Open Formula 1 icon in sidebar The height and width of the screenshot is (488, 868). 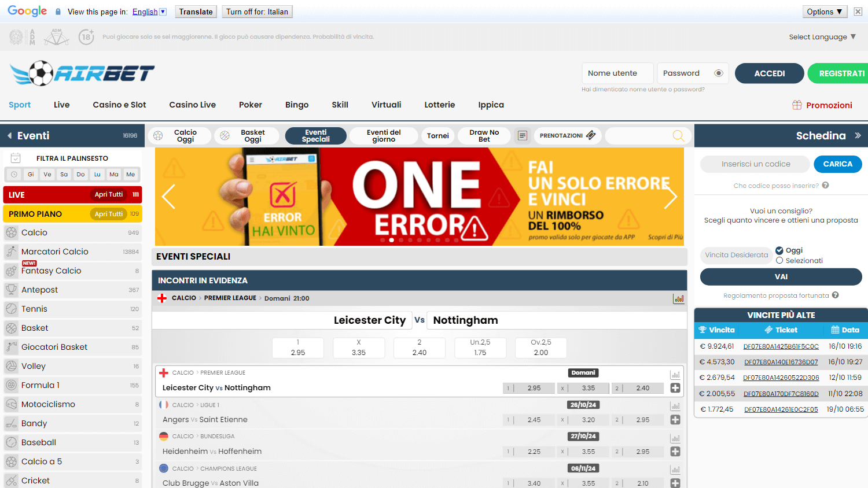point(11,385)
